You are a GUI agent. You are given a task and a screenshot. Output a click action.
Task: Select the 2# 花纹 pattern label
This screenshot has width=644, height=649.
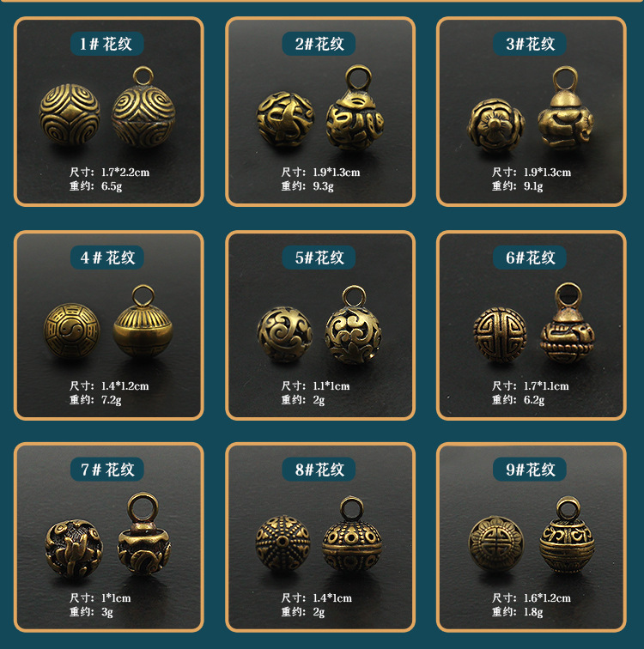coord(319,44)
